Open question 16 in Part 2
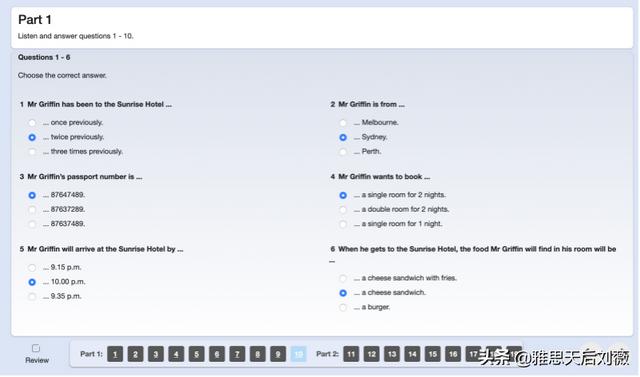This screenshot has width=640, height=377. (x=453, y=354)
